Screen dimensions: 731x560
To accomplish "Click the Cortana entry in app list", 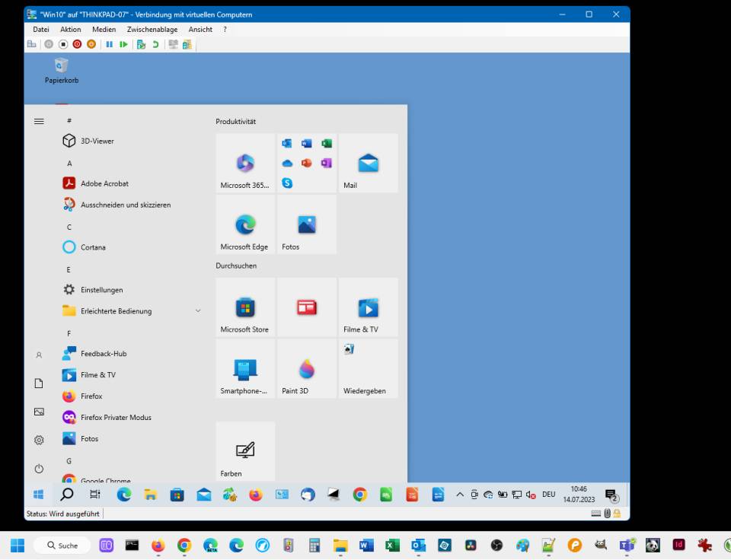I will click(93, 247).
